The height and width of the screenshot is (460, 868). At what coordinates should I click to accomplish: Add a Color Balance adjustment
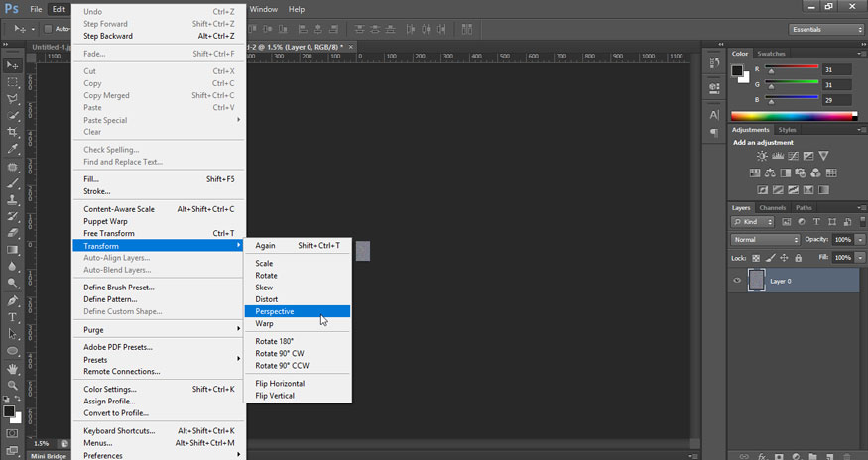tap(770, 173)
